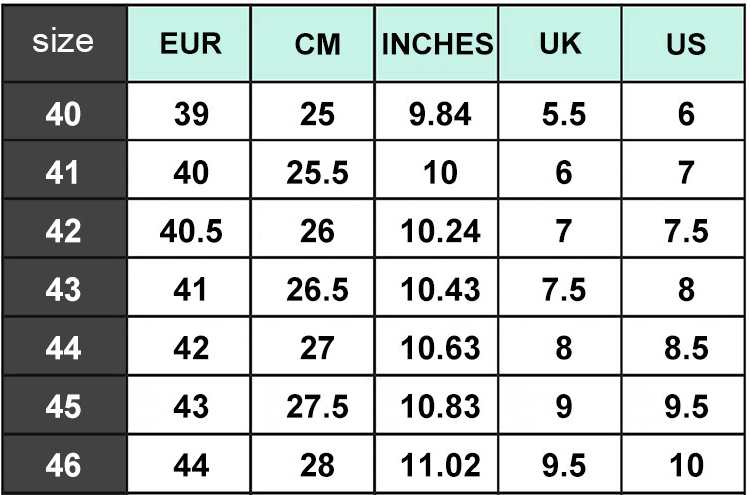The image size is (750, 495).
Task: Click the EUR 40.5 cell
Action: (x=190, y=232)
